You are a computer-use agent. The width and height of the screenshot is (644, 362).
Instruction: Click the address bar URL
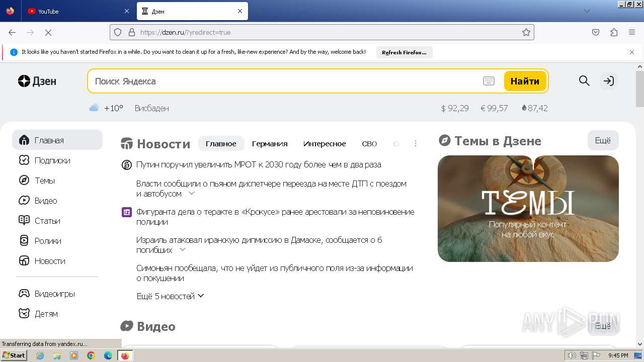click(185, 32)
